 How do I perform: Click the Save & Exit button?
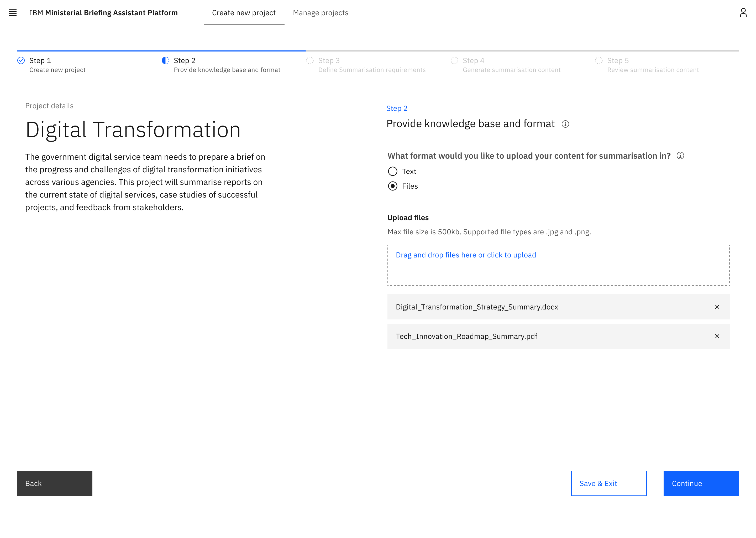tap(609, 483)
